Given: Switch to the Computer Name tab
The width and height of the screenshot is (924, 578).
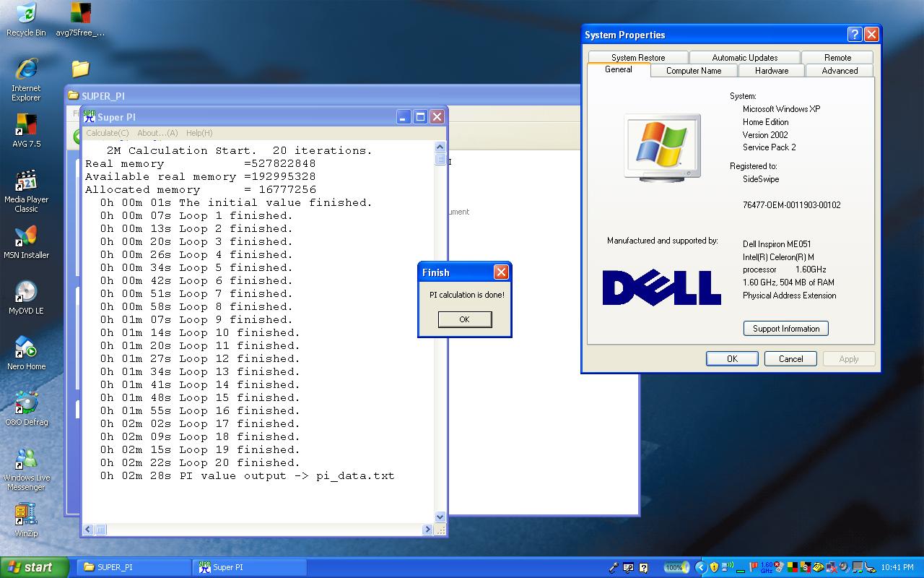Looking at the screenshot, I should pyautogui.click(x=694, y=70).
